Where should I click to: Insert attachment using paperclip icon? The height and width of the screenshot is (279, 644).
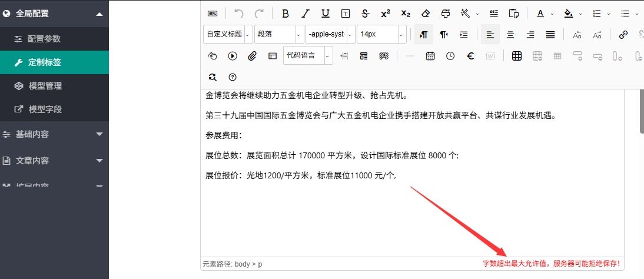pyautogui.click(x=252, y=56)
